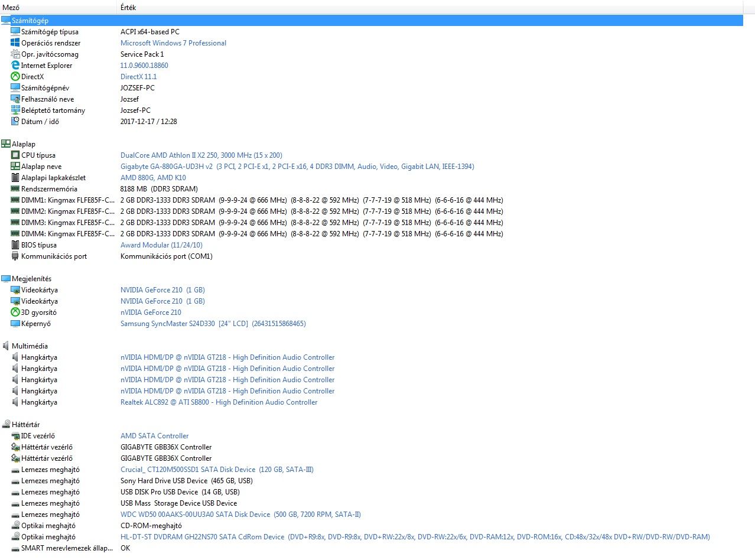Click the speaker icon in the Realtek ALC892 row
Screen dimensions: 755x560
tap(15, 402)
